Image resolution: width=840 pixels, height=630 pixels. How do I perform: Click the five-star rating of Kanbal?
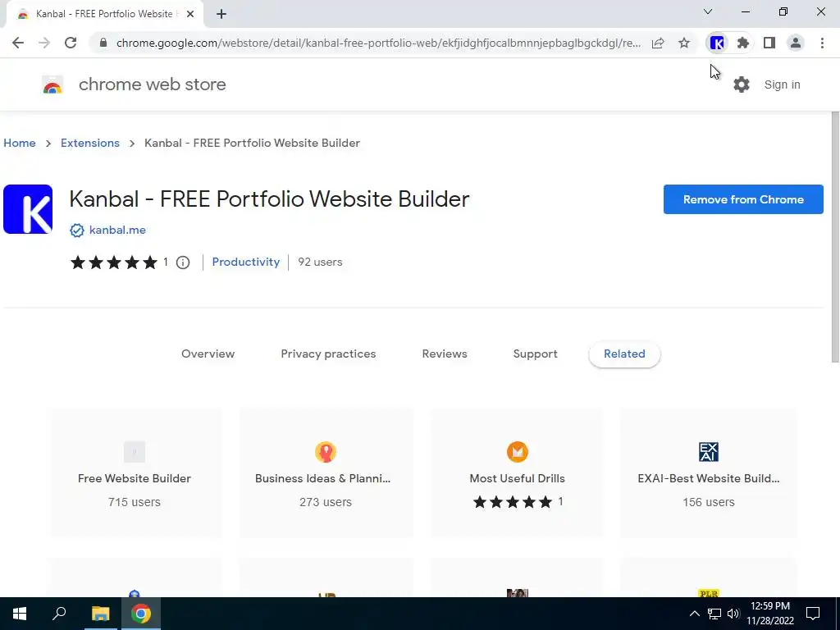click(114, 262)
